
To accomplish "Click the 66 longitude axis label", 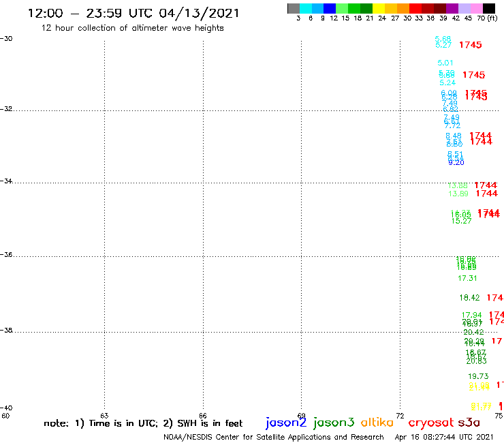I will tap(203, 416).
